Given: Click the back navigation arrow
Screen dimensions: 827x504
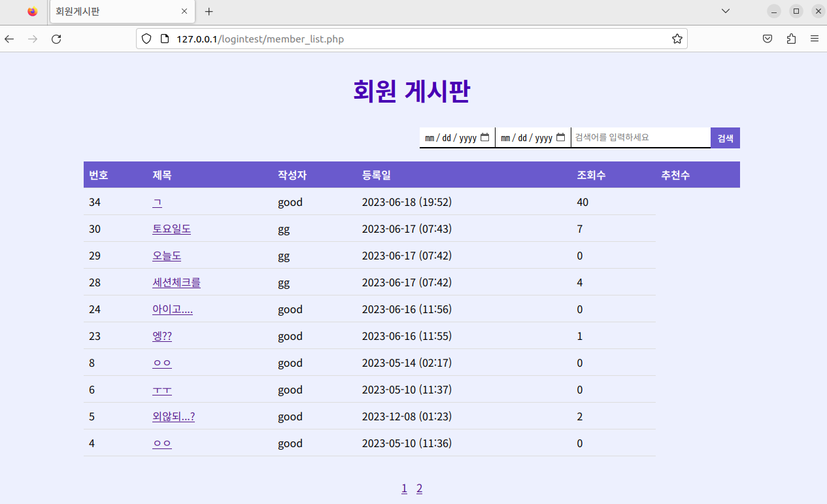Looking at the screenshot, I should coord(9,39).
